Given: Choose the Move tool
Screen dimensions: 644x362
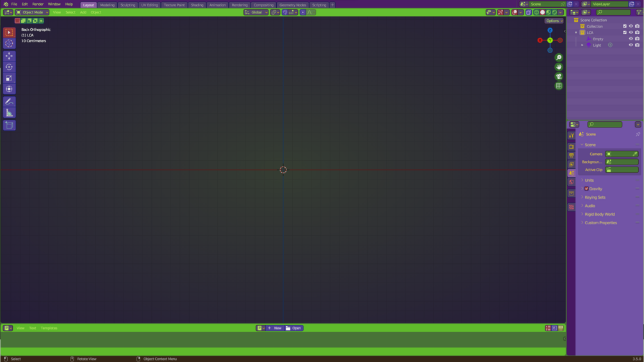Looking at the screenshot, I should tap(9, 56).
